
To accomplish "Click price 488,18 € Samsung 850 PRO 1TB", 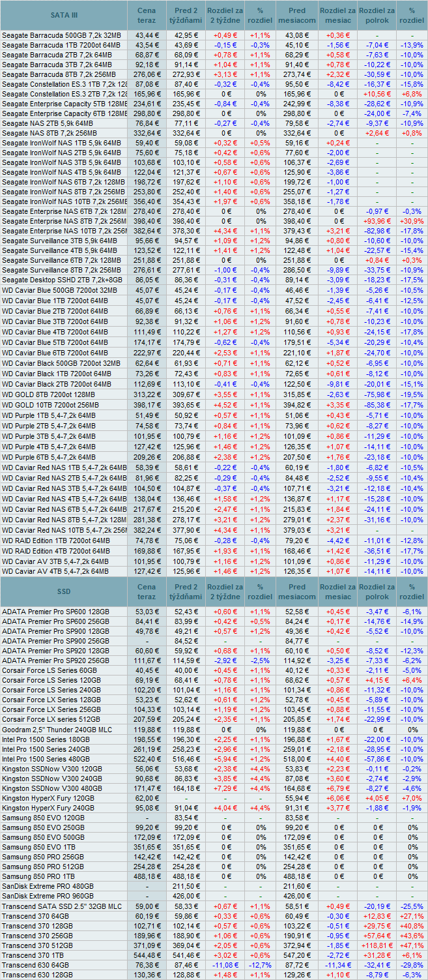I will [147, 876].
